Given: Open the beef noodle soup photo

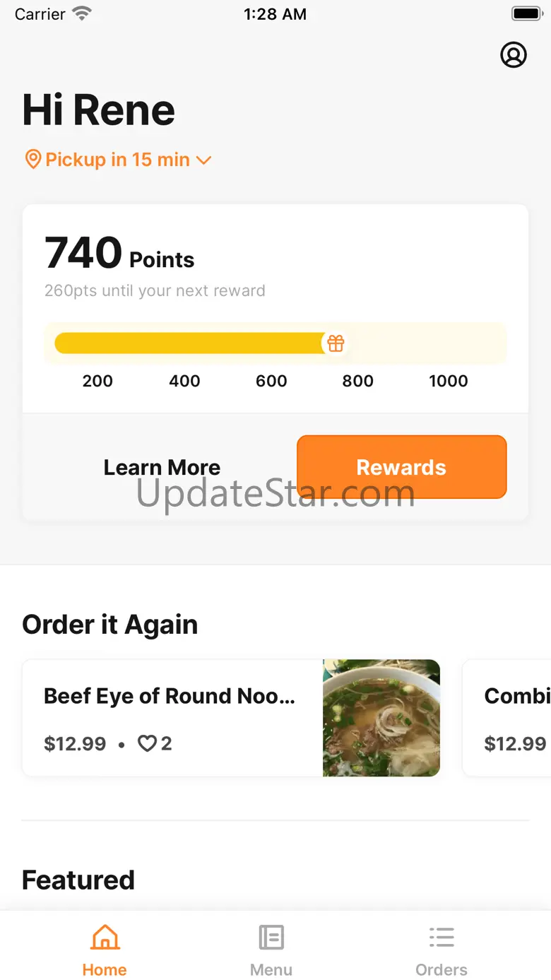Looking at the screenshot, I should [381, 718].
